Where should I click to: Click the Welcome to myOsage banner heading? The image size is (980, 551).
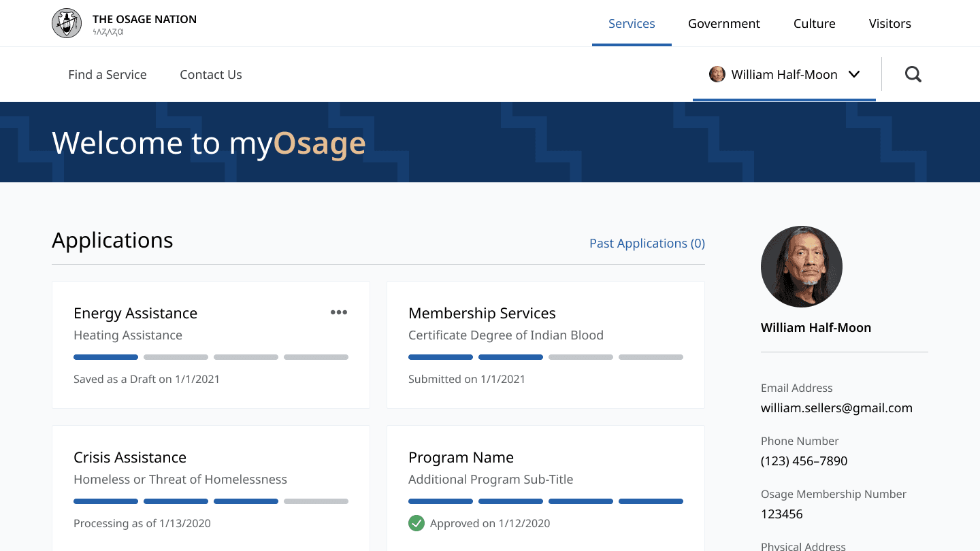[x=209, y=143]
